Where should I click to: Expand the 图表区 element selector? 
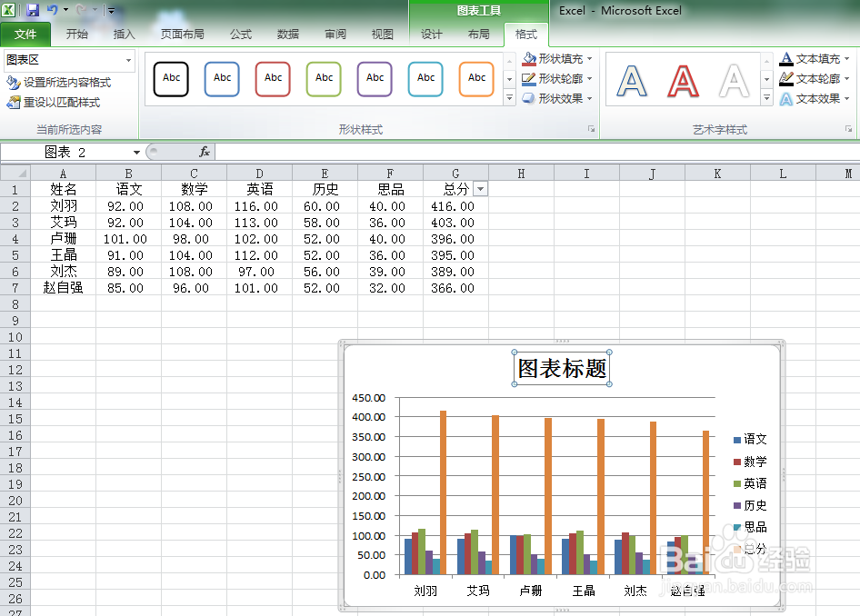tap(128, 60)
